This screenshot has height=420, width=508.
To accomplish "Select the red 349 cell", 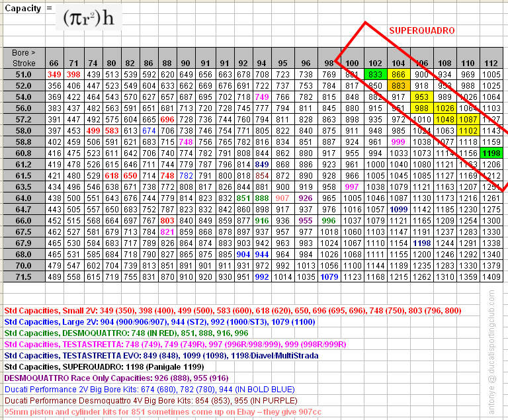I will (x=54, y=75).
